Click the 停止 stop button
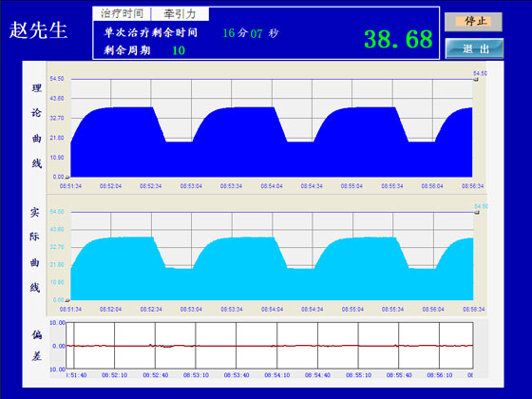Screen dimensions: 532x399 tap(473, 22)
